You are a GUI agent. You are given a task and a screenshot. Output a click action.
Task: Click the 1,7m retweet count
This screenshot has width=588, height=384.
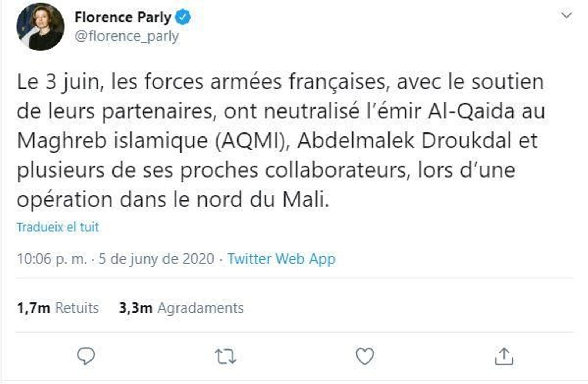click(x=33, y=308)
